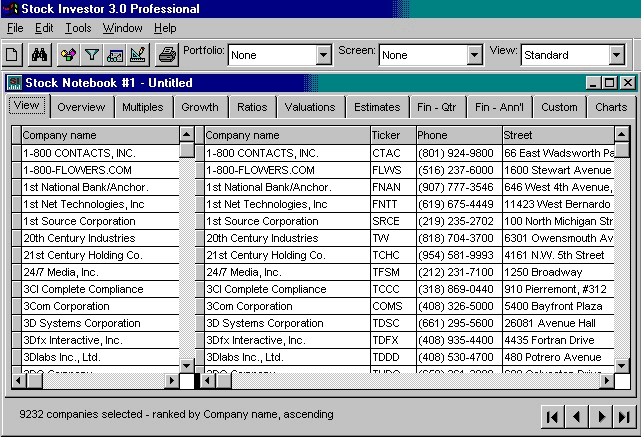The height and width of the screenshot is (437, 641).
Task: Click phone cell (516) 237-6000
Action: tap(459, 170)
